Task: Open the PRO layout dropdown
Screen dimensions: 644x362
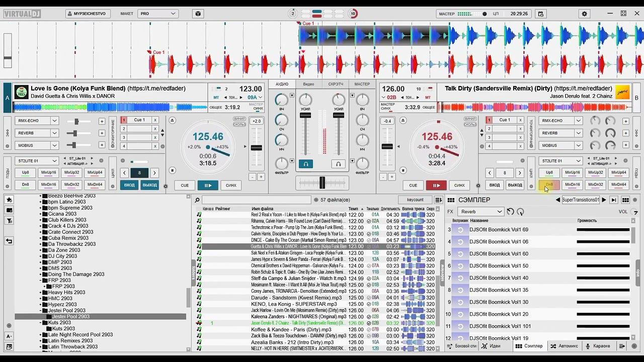Action: click(x=158, y=14)
